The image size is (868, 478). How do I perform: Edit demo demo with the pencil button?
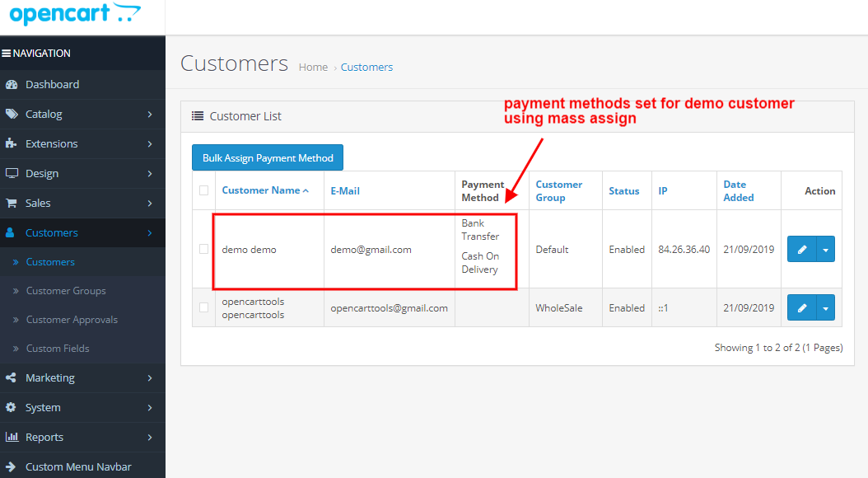(800, 248)
